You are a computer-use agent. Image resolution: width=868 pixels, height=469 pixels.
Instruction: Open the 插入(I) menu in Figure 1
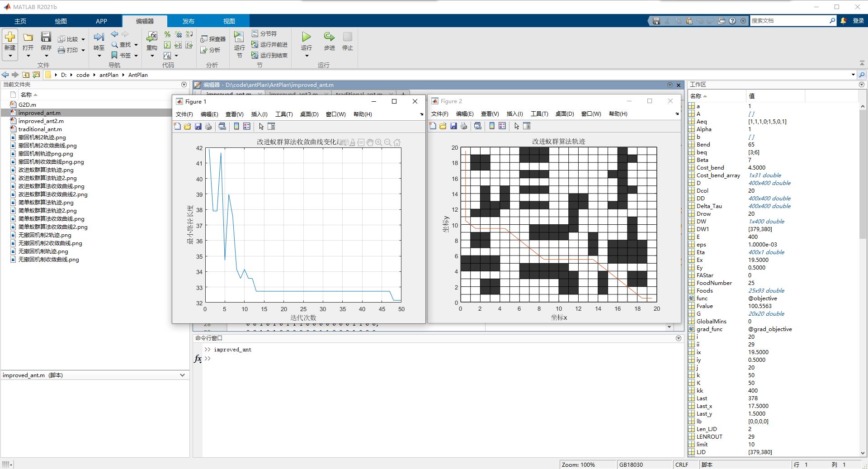pos(259,114)
